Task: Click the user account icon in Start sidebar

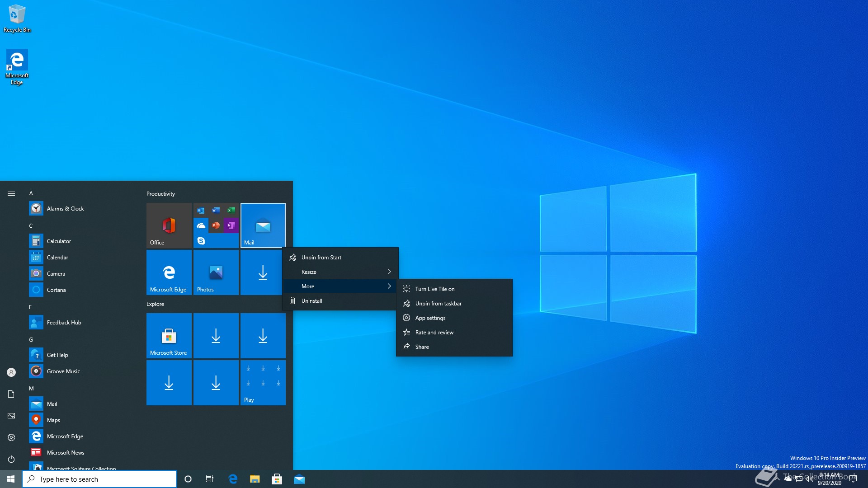Action: tap(11, 372)
